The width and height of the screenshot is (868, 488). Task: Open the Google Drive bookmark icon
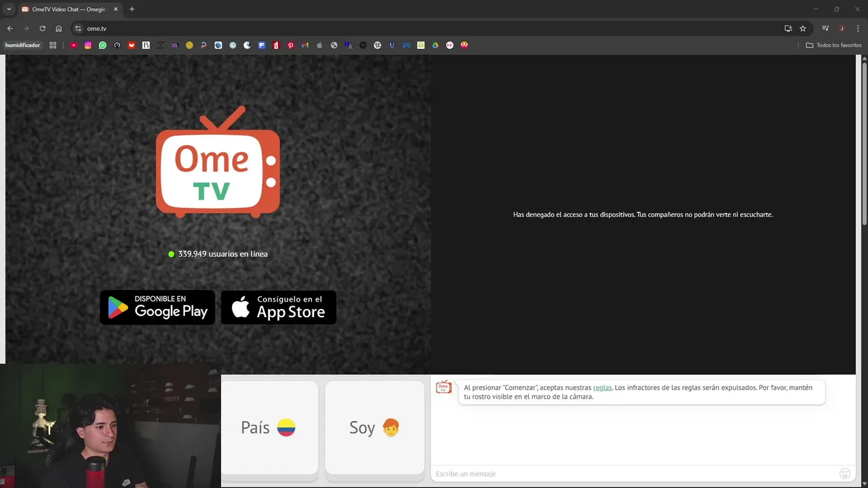tap(435, 45)
